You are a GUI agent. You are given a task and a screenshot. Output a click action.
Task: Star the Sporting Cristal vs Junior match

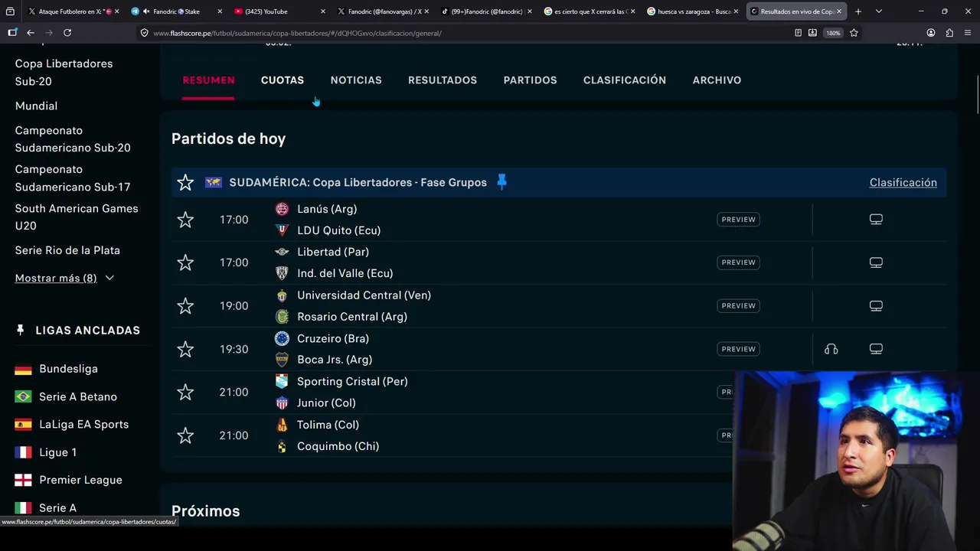(185, 392)
